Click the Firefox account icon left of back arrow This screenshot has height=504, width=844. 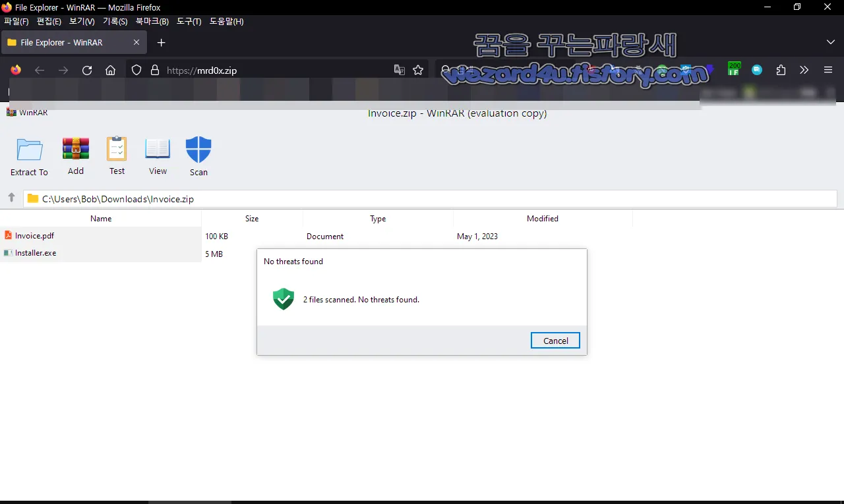16,70
